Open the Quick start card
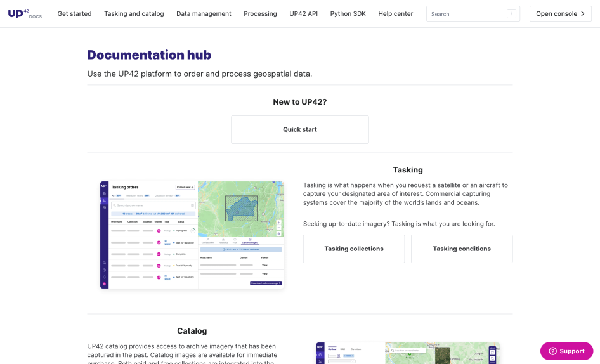This screenshot has width=600, height=364. coord(300,130)
